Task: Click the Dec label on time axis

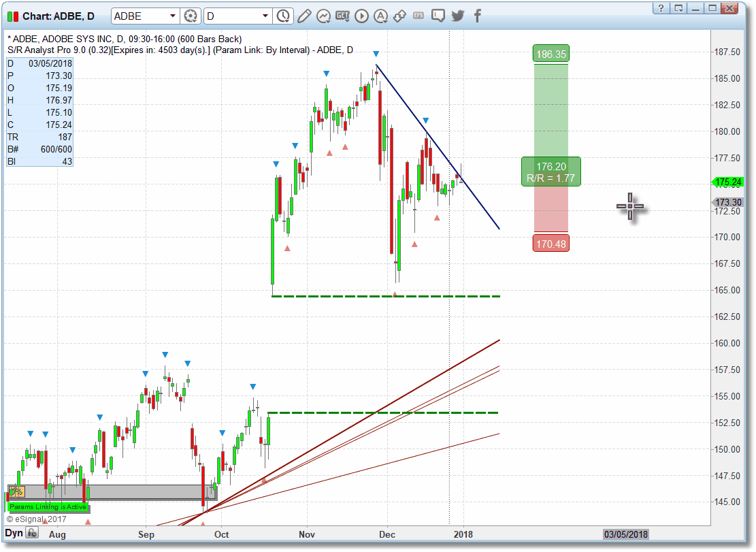Action: click(387, 535)
